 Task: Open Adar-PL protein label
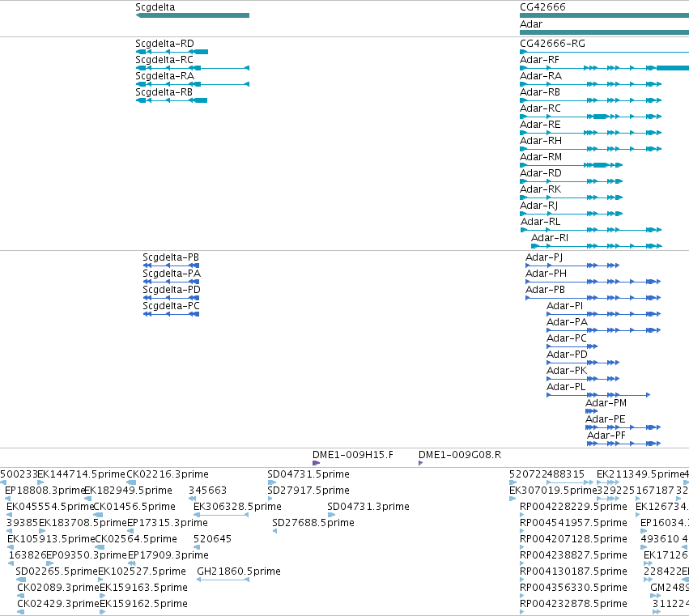click(566, 388)
